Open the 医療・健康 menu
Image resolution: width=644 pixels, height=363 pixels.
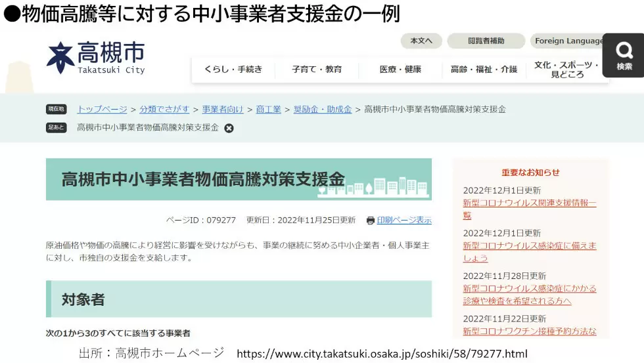(x=400, y=70)
